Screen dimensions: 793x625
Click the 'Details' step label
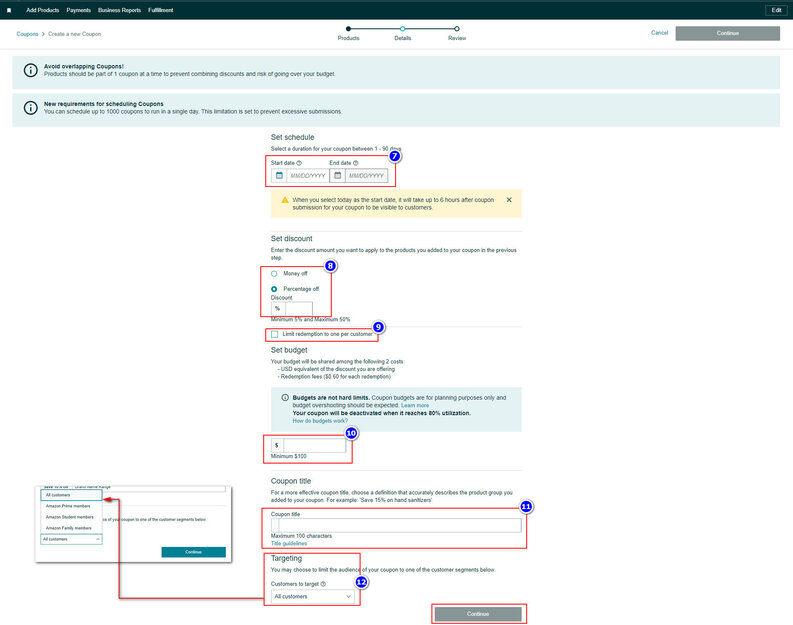(x=403, y=38)
